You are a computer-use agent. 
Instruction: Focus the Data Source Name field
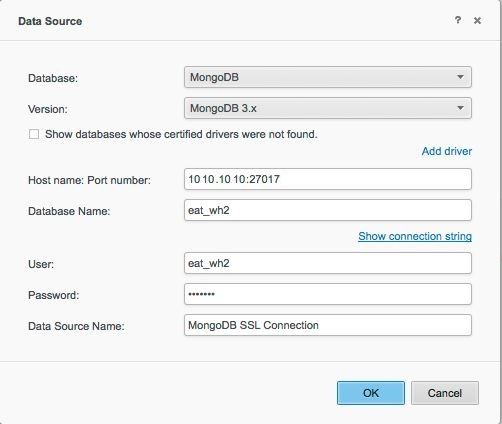click(328, 325)
